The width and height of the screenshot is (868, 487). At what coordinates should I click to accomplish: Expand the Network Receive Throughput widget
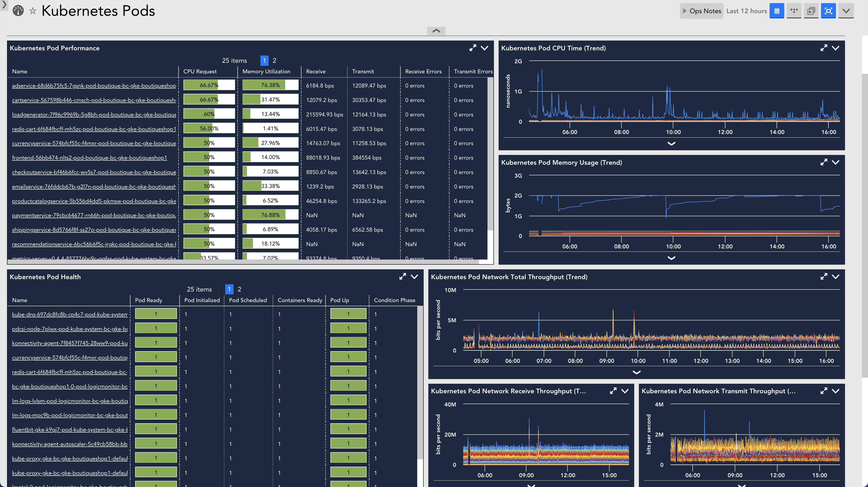click(x=613, y=391)
